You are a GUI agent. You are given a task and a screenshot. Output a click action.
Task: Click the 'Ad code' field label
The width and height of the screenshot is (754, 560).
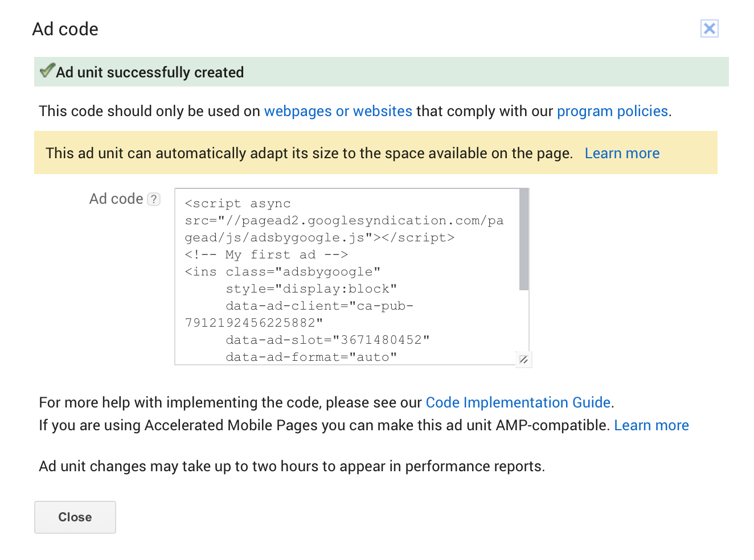tap(116, 199)
